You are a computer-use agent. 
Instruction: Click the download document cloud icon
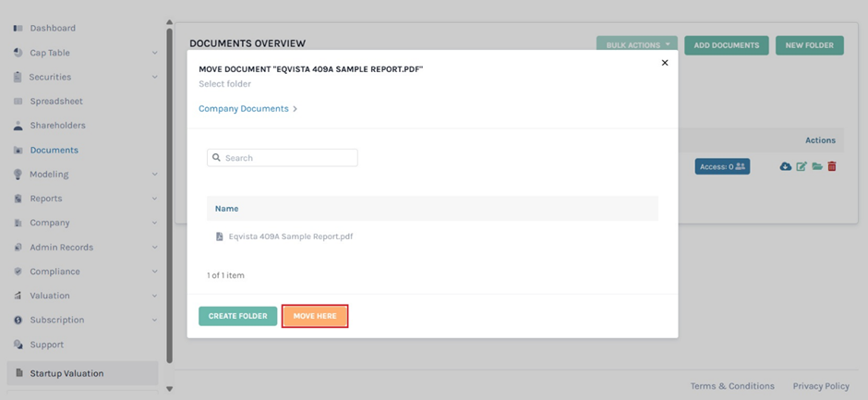(x=785, y=166)
